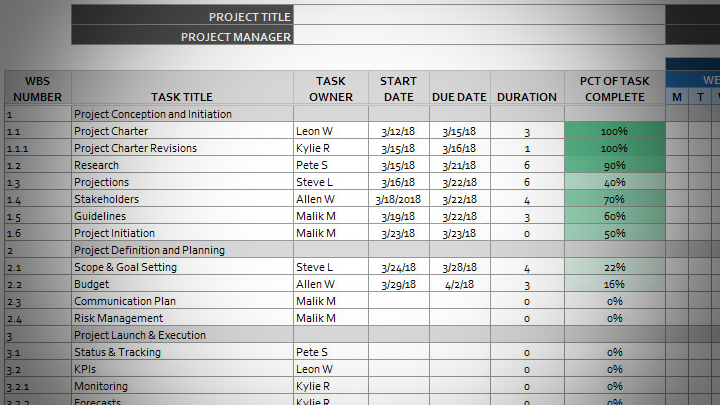Click the WBS Number column header

click(x=38, y=88)
